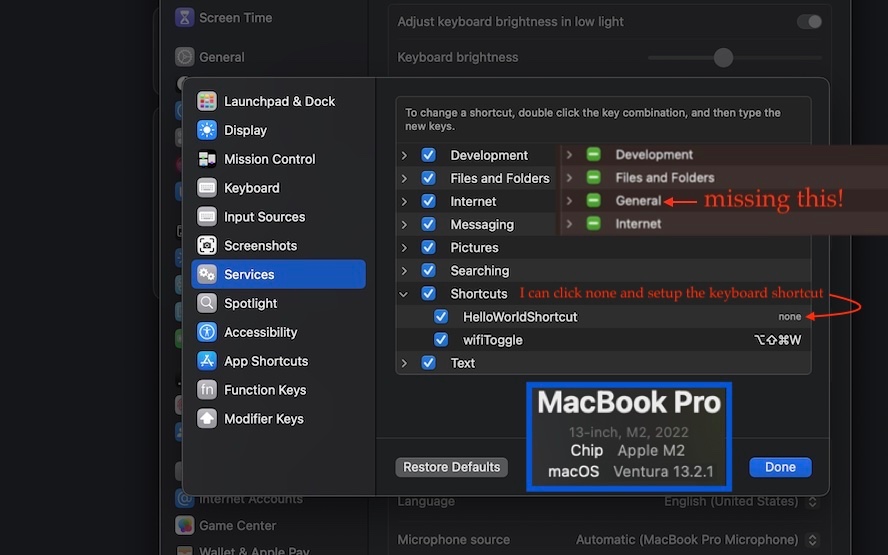
Task: Expand the Messaging group chevron
Action: (x=404, y=224)
